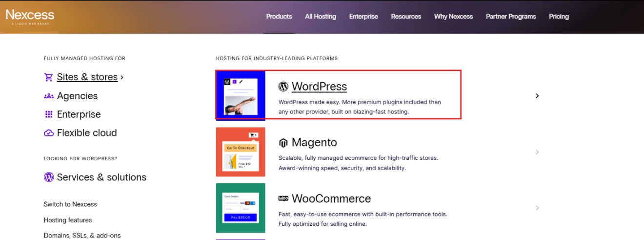Click the WordPress icon beside Services & solutions
Image resolution: width=644 pixels, height=240 pixels.
click(x=48, y=177)
